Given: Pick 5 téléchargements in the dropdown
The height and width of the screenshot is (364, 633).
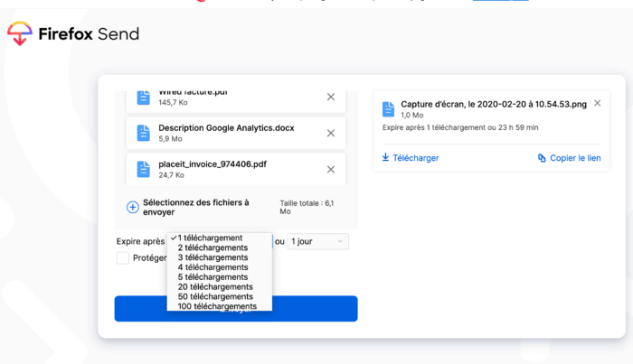Looking at the screenshot, I should tap(213, 277).
